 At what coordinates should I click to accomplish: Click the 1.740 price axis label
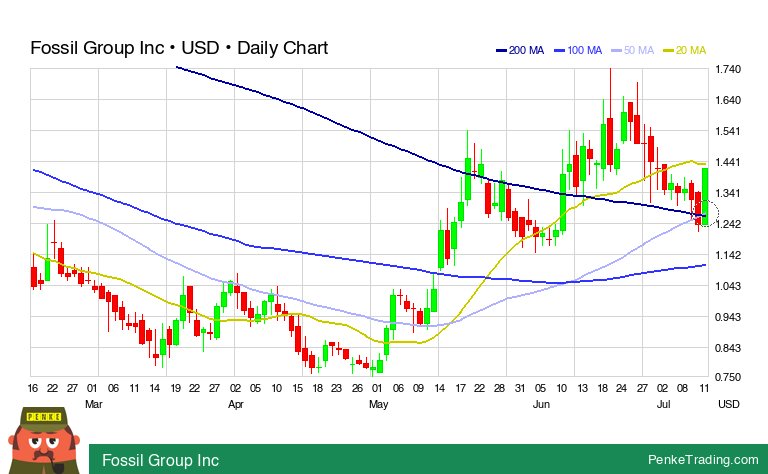click(728, 69)
